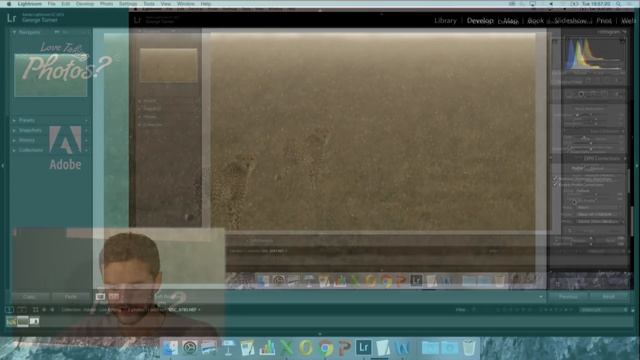This screenshot has height=360, width=640.
Task: Switch to the Develop module
Action: [x=480, y=20]
